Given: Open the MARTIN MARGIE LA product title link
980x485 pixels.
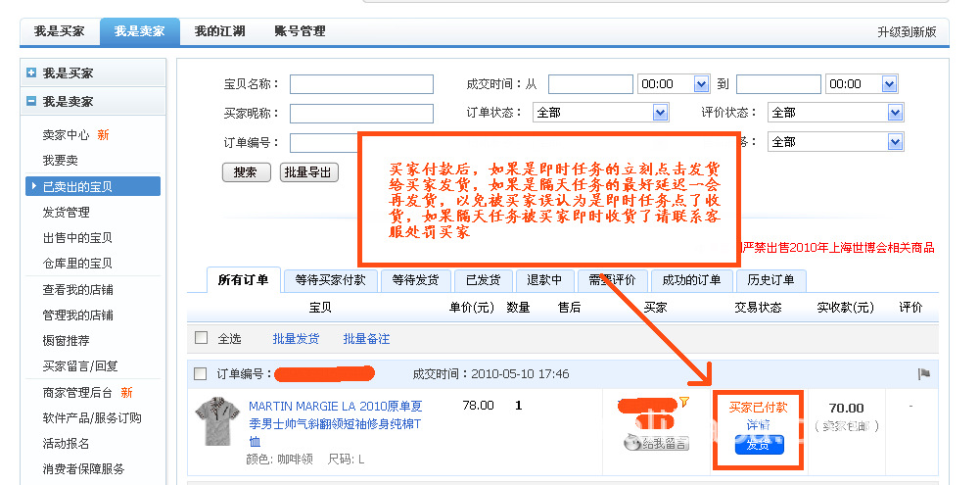Looking at the screenshot, I should point(335,423).
